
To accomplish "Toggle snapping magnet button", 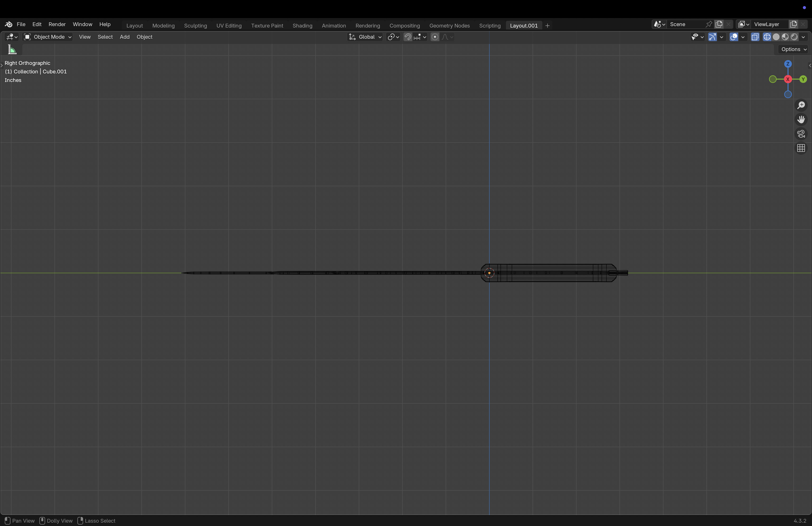I will [408, 37].
